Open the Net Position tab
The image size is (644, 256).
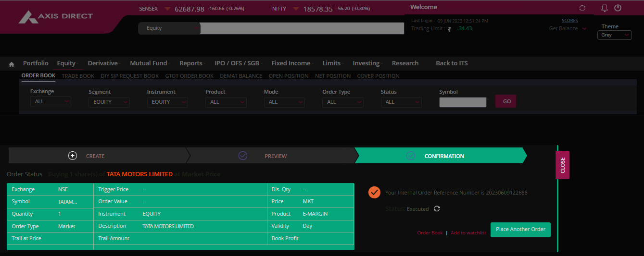point(332,76)
